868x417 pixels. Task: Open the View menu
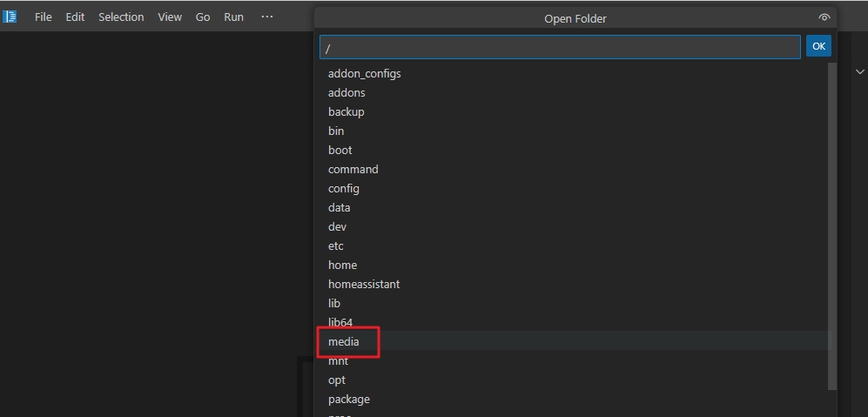[170, 17]
